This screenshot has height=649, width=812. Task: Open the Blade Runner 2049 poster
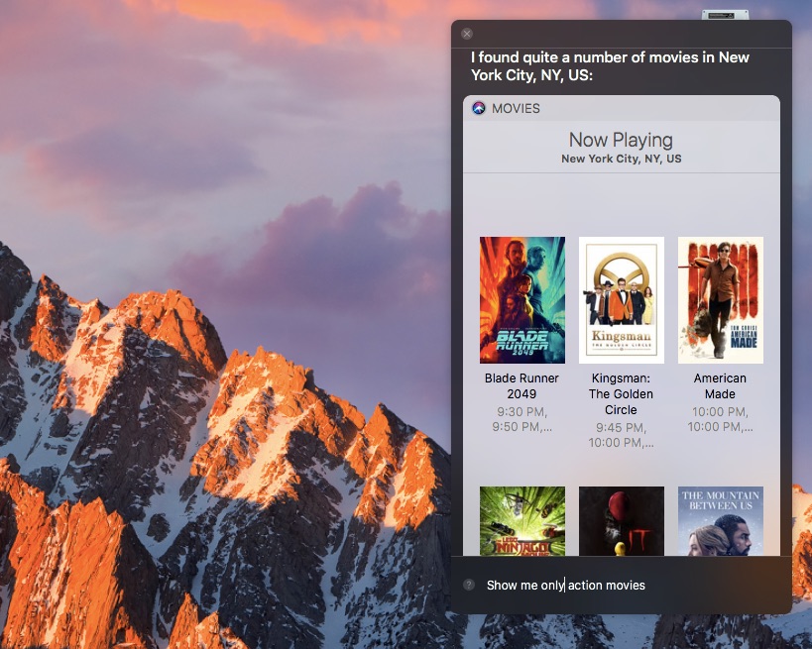[x=522, y=299]
